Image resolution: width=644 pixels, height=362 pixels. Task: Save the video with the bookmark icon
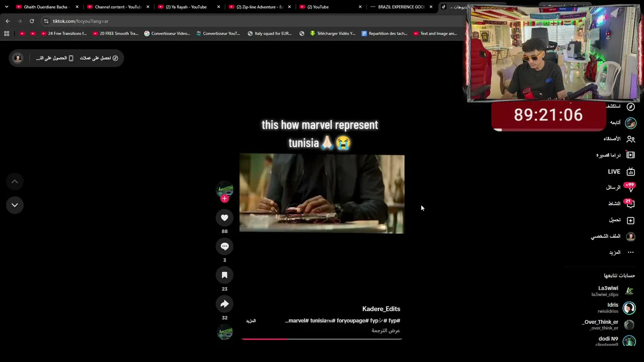pyautogui.click(x=224, y=275)
